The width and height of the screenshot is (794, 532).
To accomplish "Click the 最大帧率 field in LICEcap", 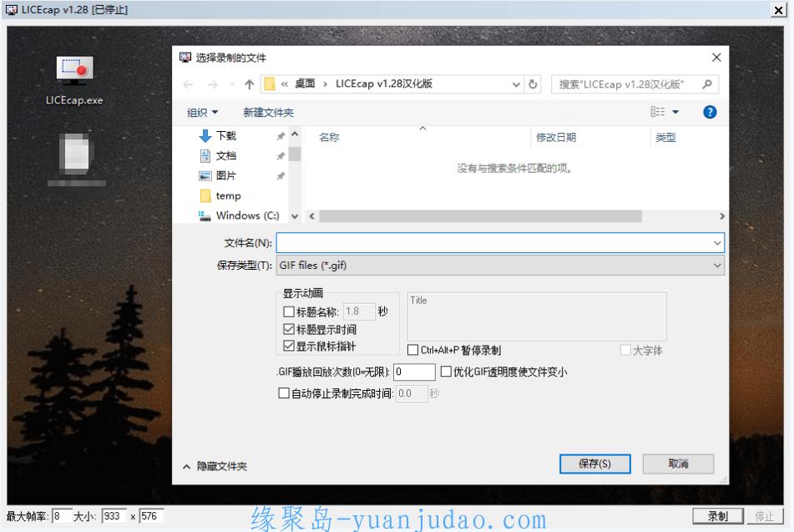I will pos(63,516).
